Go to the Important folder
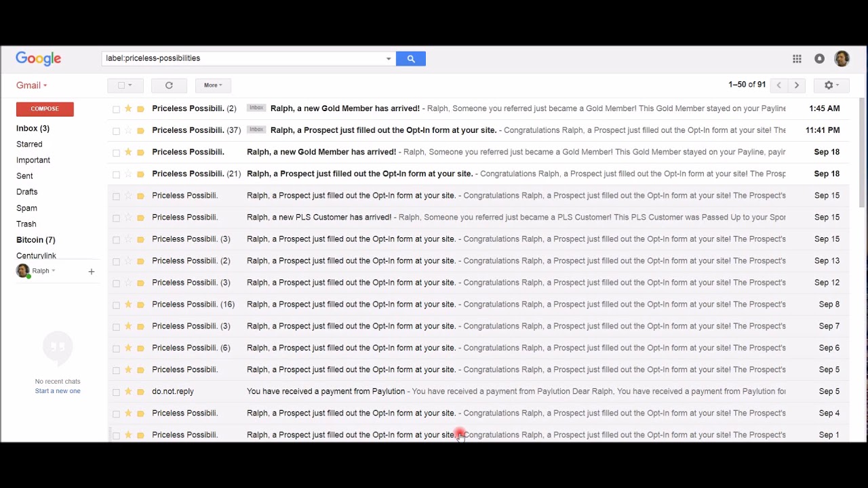 pyautogui.click(x=33, y=160)
